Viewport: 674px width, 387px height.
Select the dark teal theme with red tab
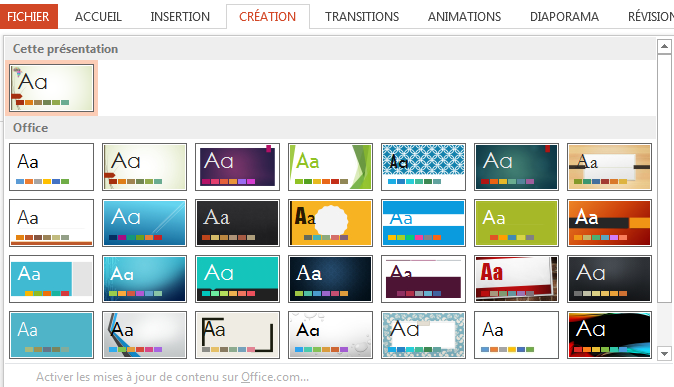tap(516, 167)
